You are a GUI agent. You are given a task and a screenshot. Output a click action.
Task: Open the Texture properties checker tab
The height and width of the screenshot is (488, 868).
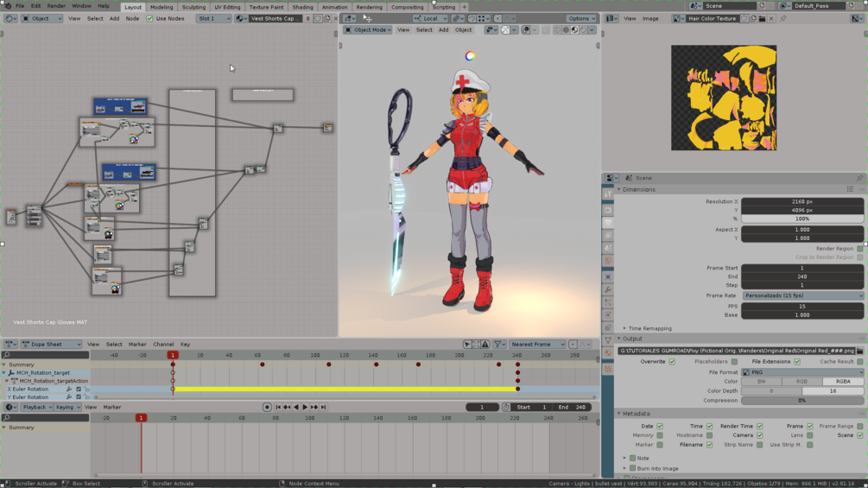[608, 369]
